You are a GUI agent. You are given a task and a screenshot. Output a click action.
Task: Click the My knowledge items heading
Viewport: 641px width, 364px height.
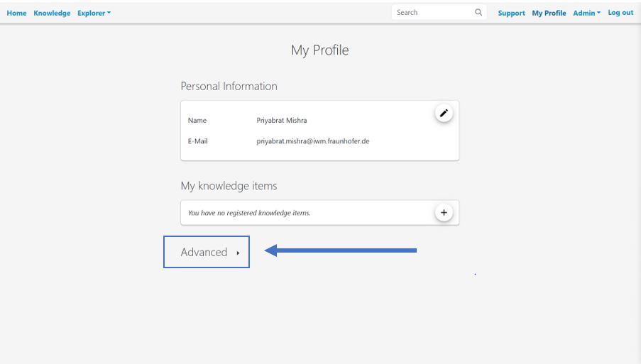[x=229, y=186]
